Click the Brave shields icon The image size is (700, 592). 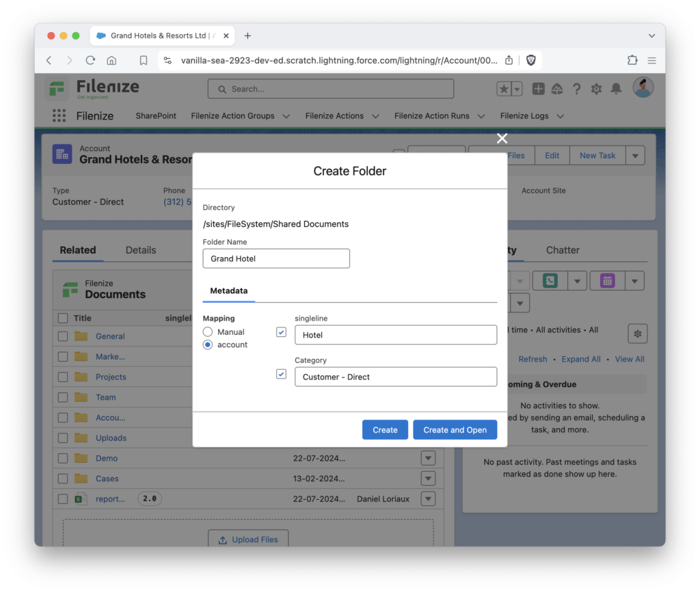coord(530,60)
